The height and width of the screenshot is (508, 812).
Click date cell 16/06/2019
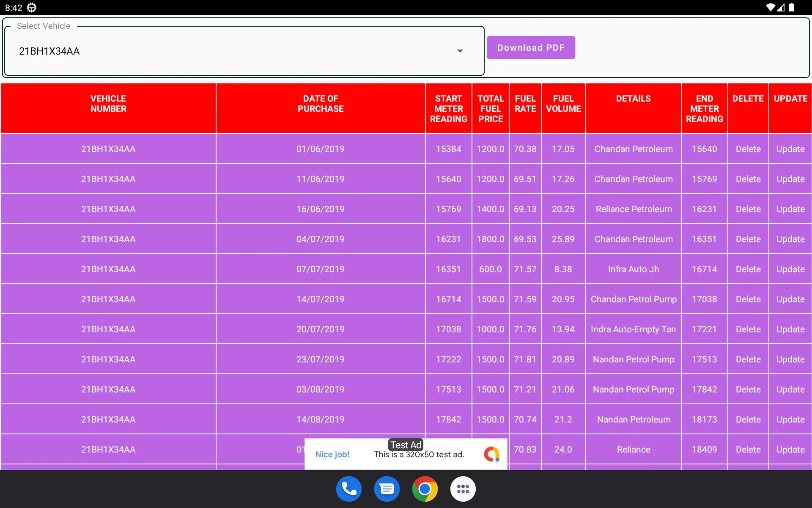320,209
